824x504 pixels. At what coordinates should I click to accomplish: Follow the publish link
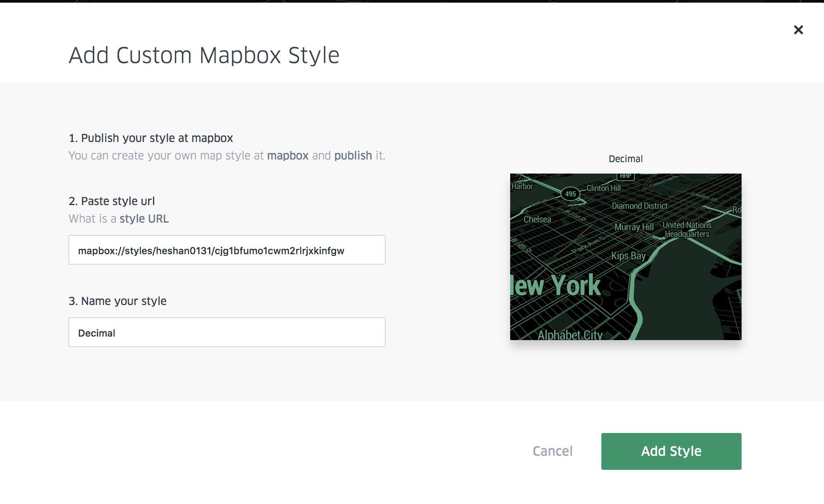(x=353, y=156)
